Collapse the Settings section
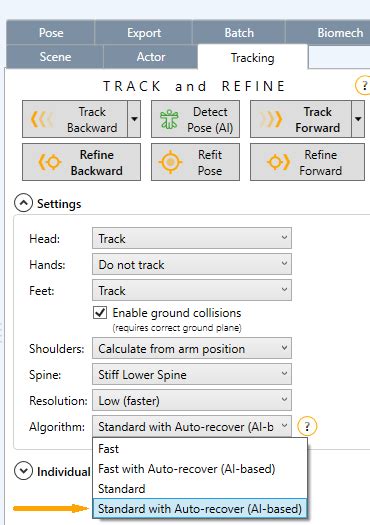 tap(23, 203)
